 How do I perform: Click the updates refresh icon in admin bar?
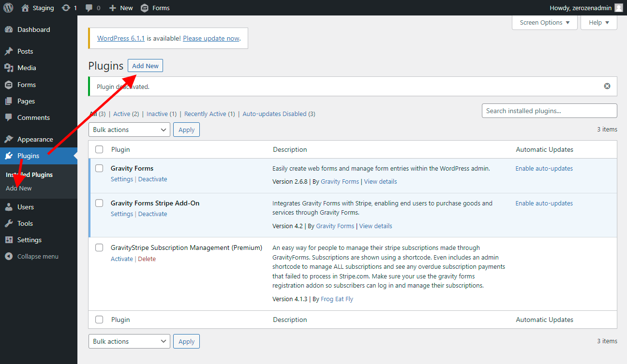(x=66, y=8)
